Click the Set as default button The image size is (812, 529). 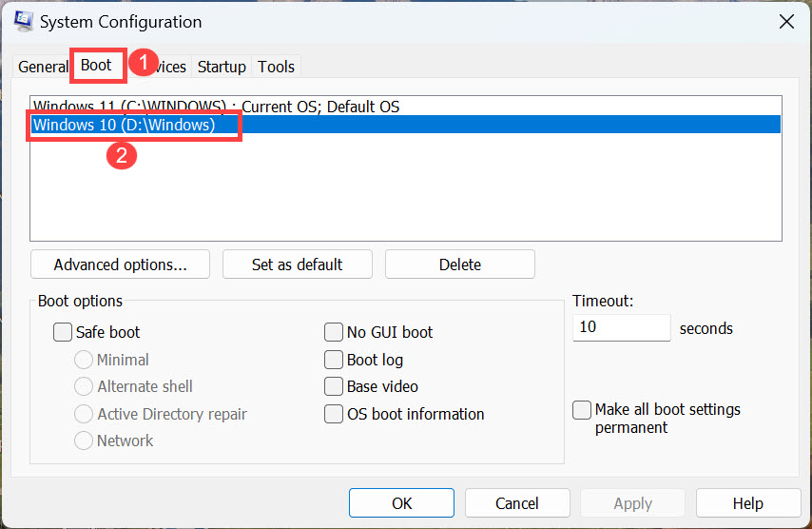pyautogui.click(x=297, y=264)
